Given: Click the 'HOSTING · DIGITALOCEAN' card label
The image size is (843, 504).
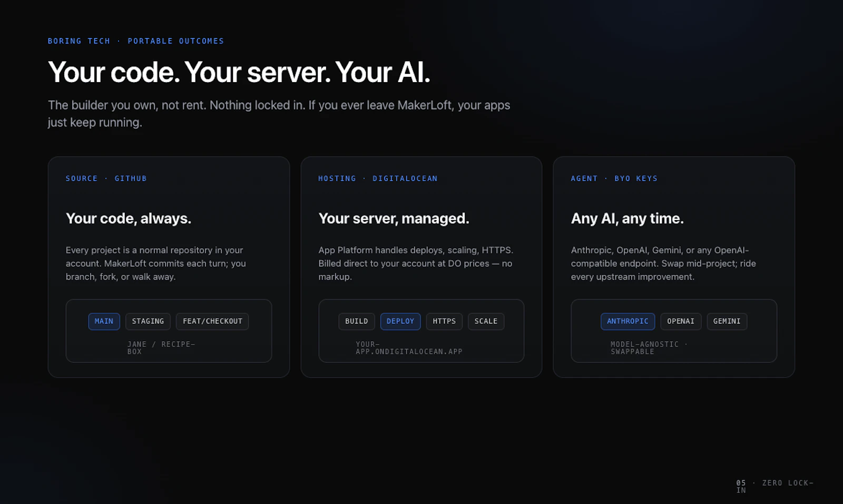Looking at the screenshot, I should click(x=378, y=179).
